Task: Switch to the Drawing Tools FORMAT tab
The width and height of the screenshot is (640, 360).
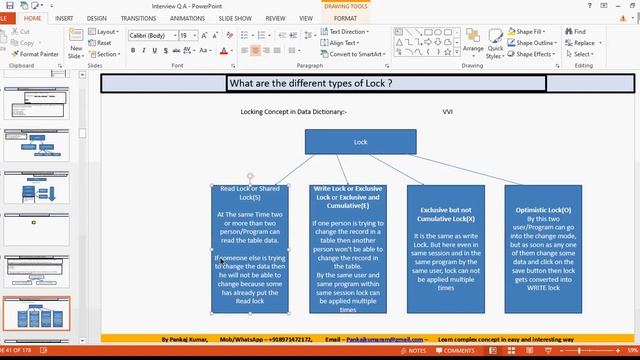Action: 345,18
